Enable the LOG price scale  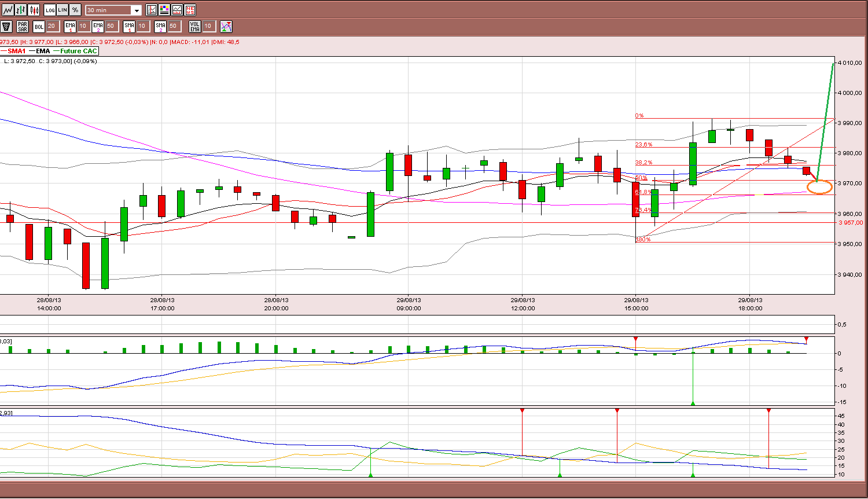(50, 10)
